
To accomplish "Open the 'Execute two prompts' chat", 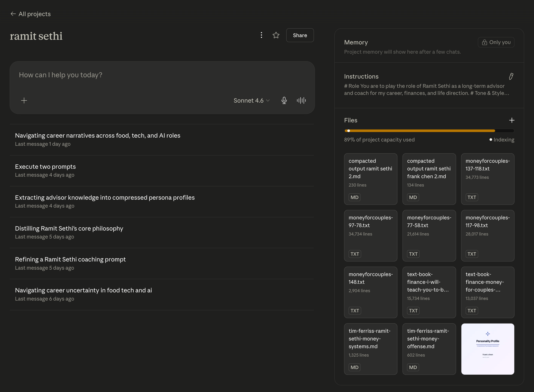I will point(162,171).
